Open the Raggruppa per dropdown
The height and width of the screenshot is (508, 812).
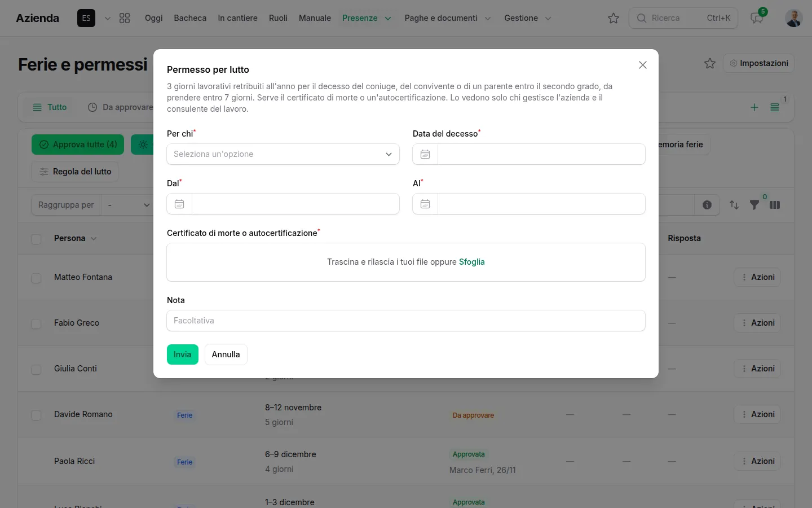click(x=129, y=205)
